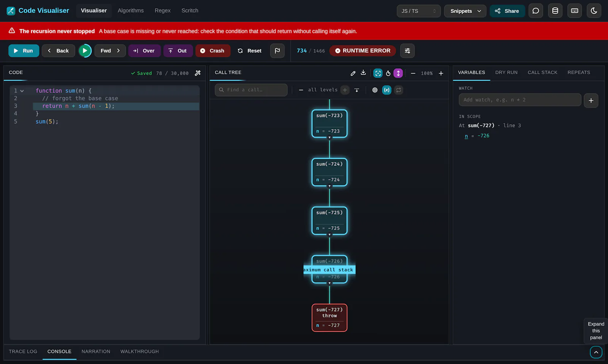Viewport: 608px width, 364px height.
Task: Click the Step Out button
Action: [178, 51]
